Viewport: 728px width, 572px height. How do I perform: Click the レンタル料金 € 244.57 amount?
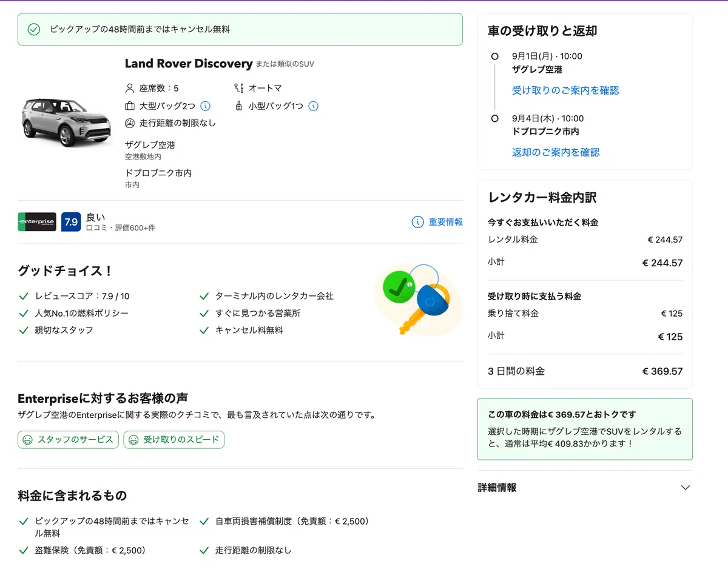coord(665,240)
